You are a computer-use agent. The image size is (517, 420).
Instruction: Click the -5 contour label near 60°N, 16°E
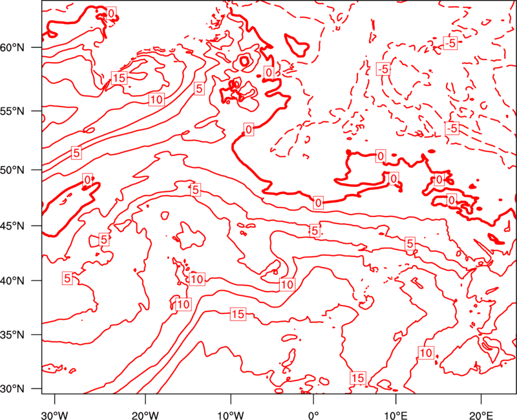(450, 43)
